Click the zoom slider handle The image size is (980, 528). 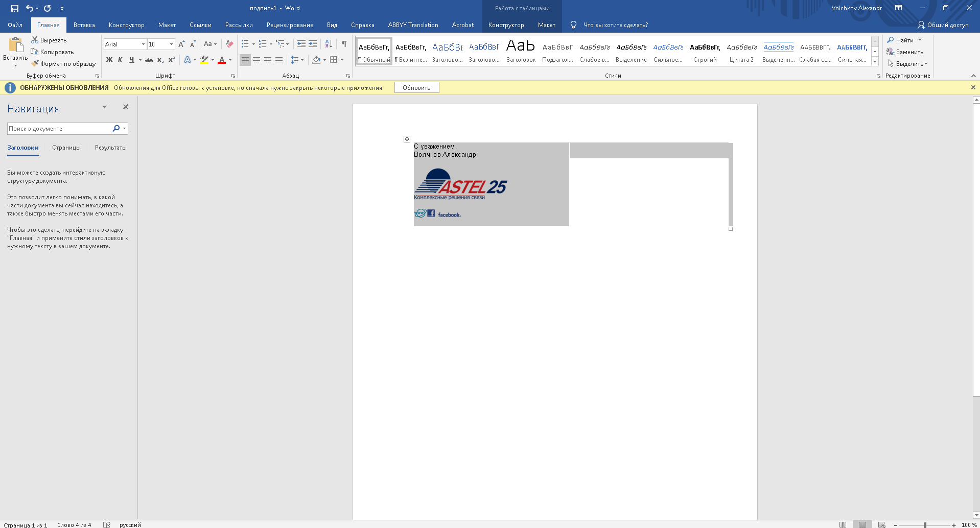(925, 525)
